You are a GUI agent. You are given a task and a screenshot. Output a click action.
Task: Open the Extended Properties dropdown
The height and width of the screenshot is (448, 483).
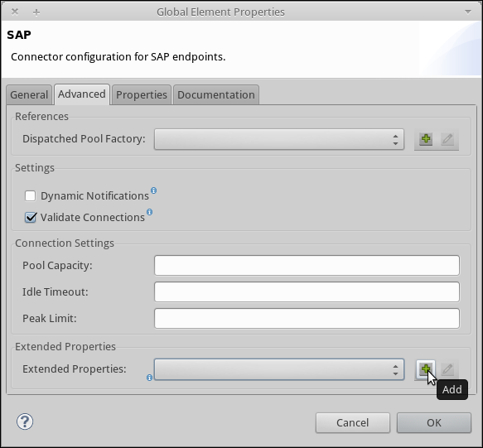[279, 369]
